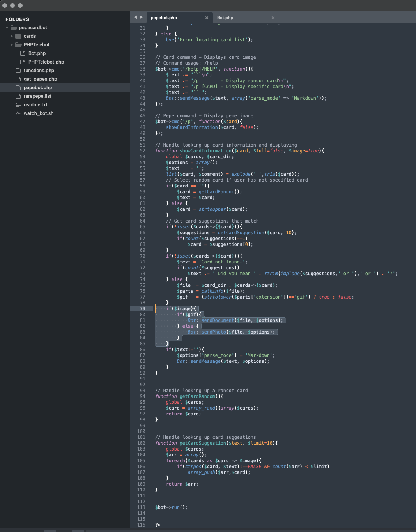The image size is (416, 532).
Task: Open functions.php from the folder tree
Action: [39, 71]
